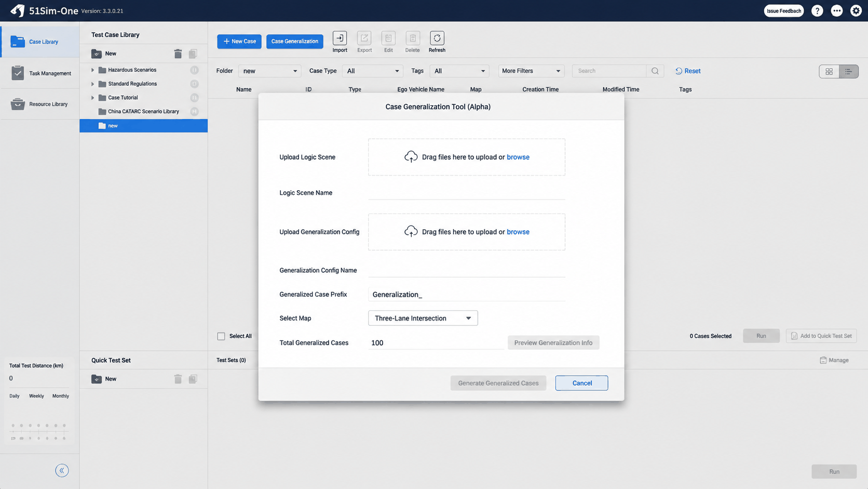Screen dimensions: 868x489
Task: Click the info badge on Standard Regulations
Action: click(194, 84)
